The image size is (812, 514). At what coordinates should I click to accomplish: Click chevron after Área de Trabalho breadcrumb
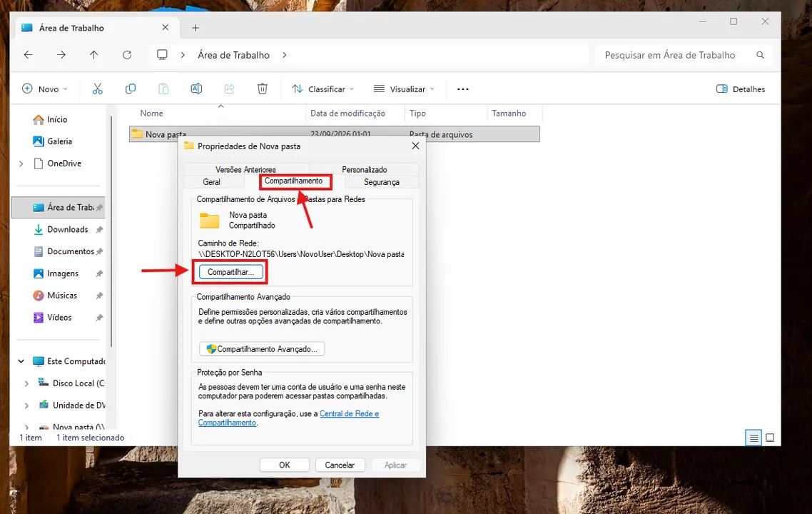284,55
